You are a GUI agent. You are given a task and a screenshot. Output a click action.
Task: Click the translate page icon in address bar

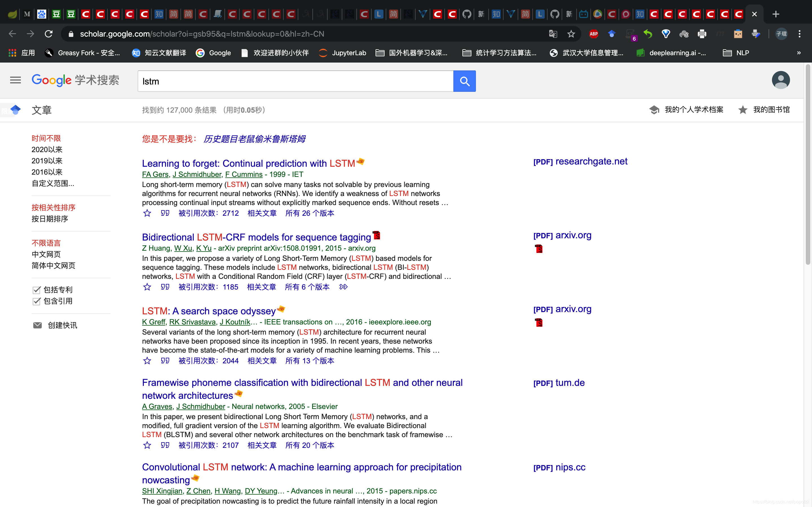pyautogui.click(x=553, y=34)
